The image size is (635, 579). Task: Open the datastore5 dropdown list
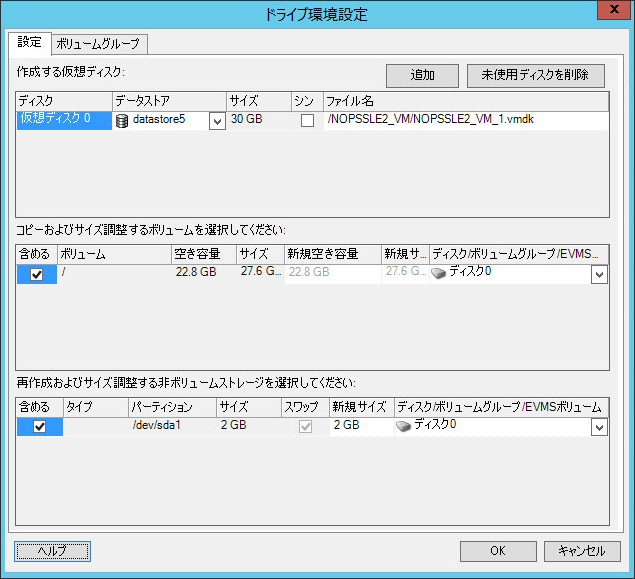[217, 121]
